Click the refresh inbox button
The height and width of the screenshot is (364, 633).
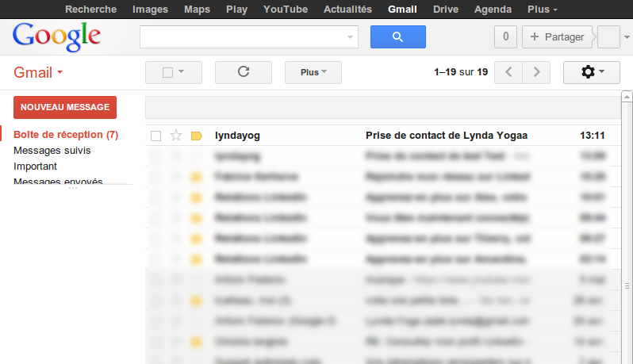pyautogui.click(x=243, y=72)
